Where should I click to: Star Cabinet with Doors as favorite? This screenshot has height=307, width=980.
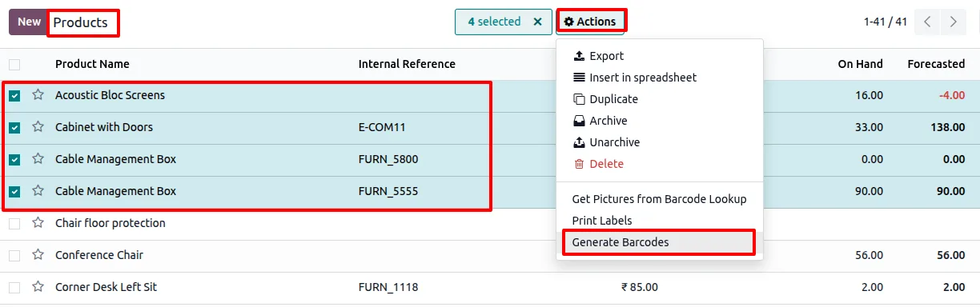38,126
